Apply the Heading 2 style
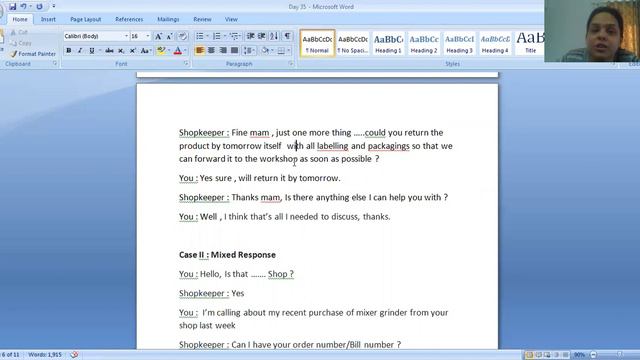 [424, 43]
